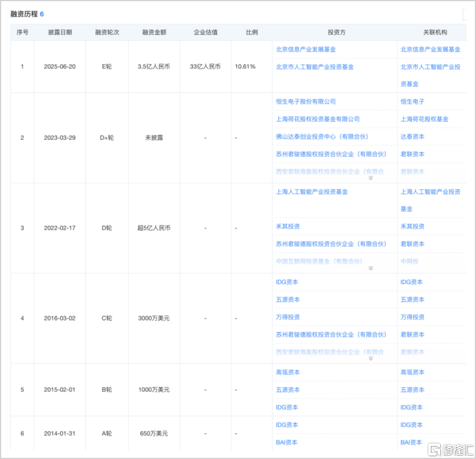Viewport: 476px width, 459px height.
Task: Open 北京市人工智能产业投资基金 investor link
Action: point(315,67)
